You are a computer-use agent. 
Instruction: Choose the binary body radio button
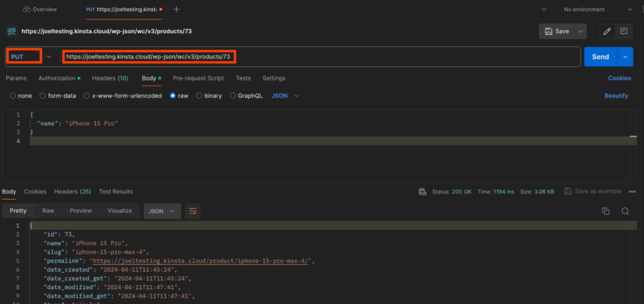click(199, 96)
